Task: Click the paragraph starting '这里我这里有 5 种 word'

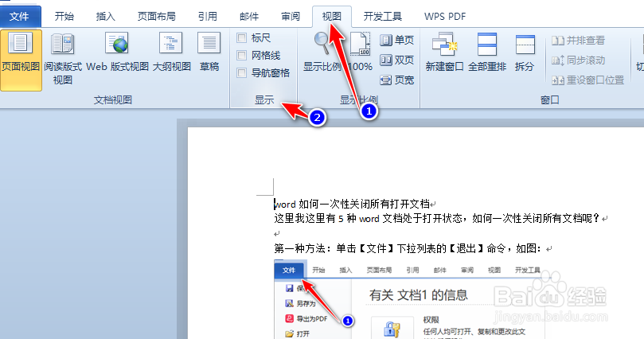Action: click(x=437, y=218)
